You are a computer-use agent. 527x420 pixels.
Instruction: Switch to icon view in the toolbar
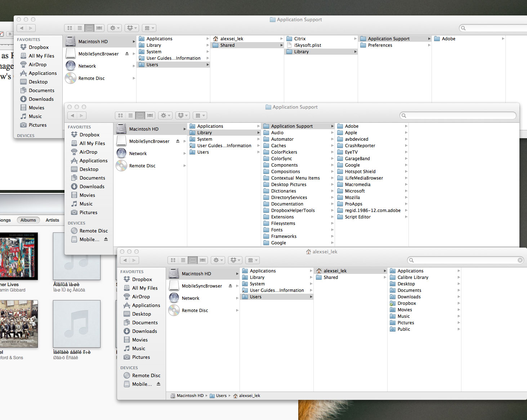(x=173, y=260)
